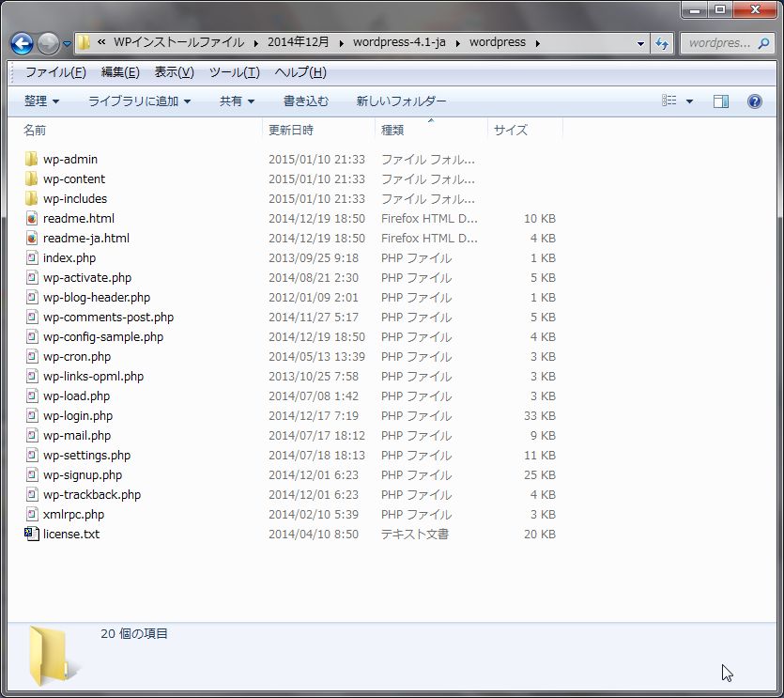Create a folder with 新しいフォルダー

tap(401, 101)
